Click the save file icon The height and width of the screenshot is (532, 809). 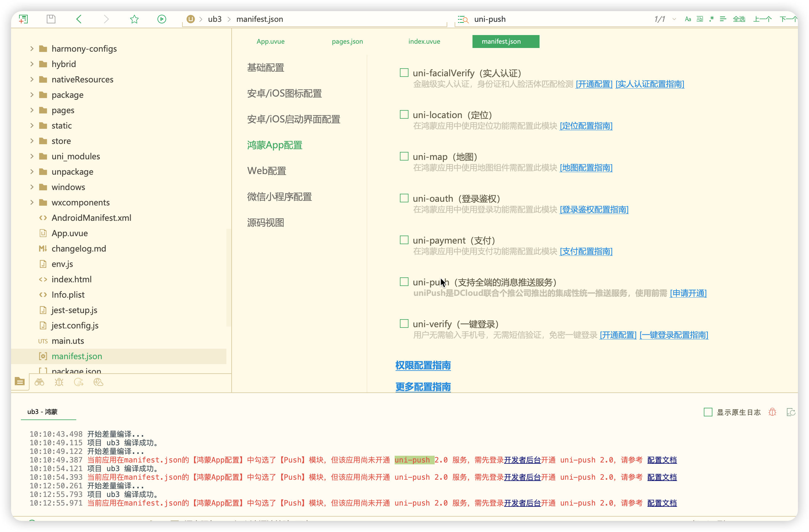pos(51,19)
